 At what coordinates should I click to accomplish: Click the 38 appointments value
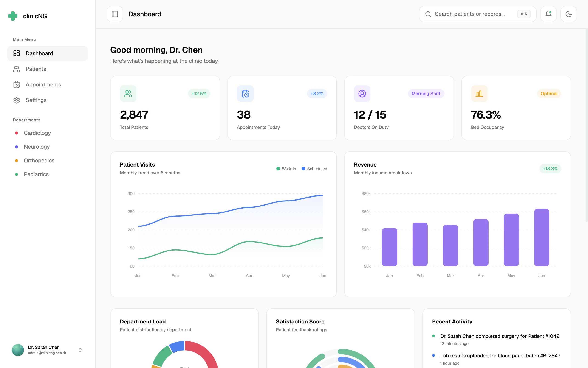[x=244, y=115]
